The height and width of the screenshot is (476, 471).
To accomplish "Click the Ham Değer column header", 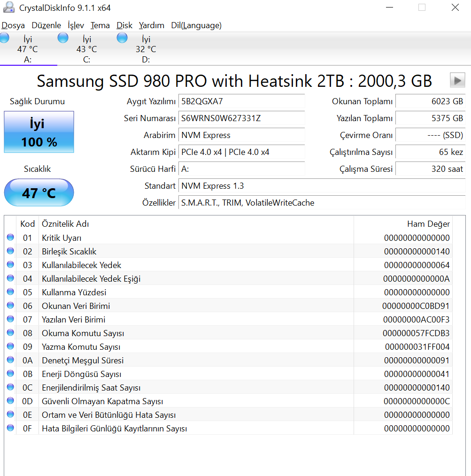I will click(x=428, y=224).
